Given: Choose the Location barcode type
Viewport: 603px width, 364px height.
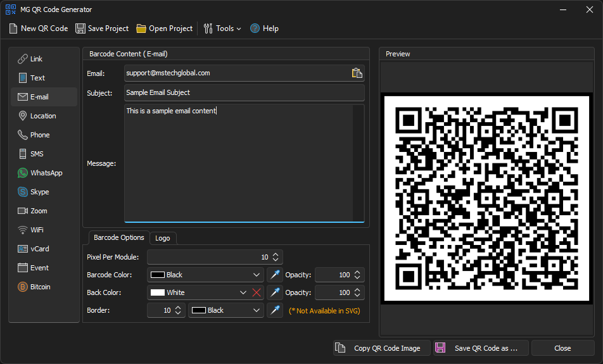Looking at the screenshot, I should click(x=44, y=116).
